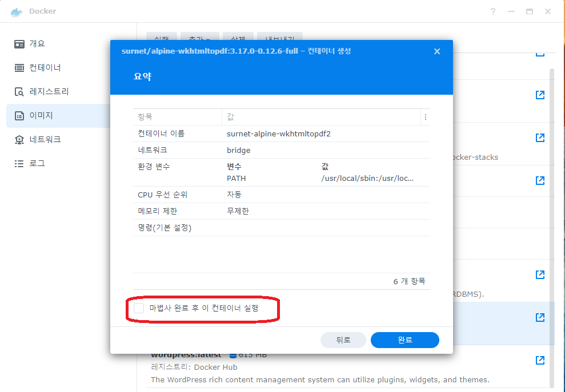Open 개요 (Overview) in sidebar
Viewport: 565px width, 392px height.
pos(37,44)
